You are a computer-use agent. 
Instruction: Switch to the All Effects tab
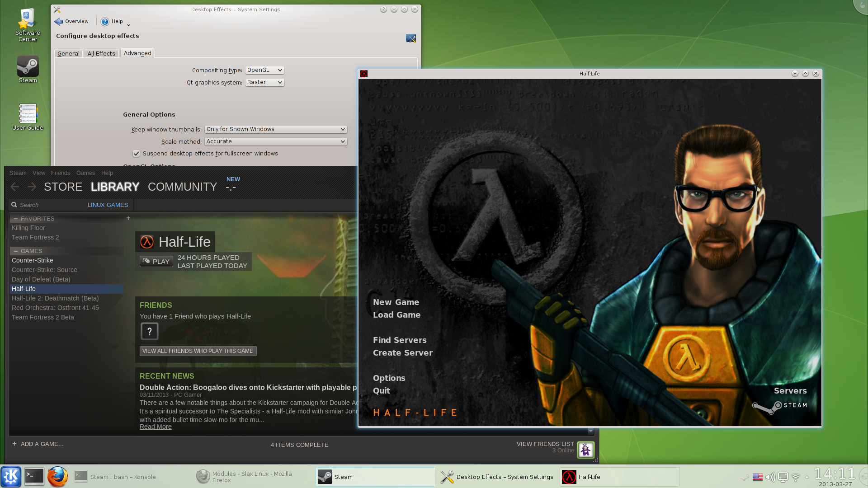pyautogui.click(x=101, y=53)
